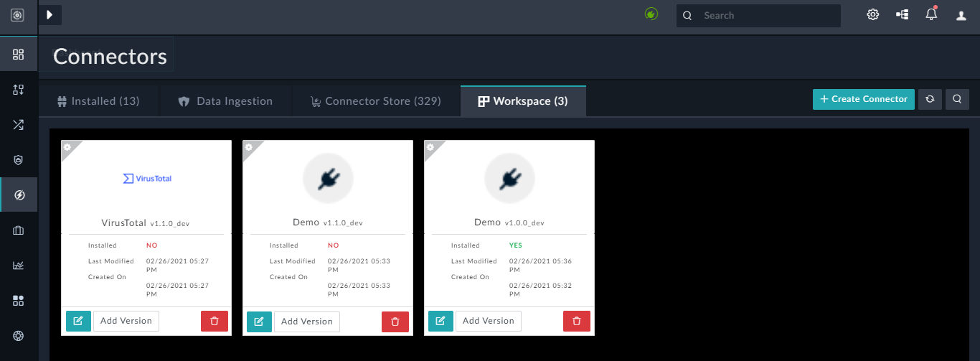Screen dimensions: 980x361
Task: Open the hierarchy tree icon in the header
Action: tap(903, 14)
